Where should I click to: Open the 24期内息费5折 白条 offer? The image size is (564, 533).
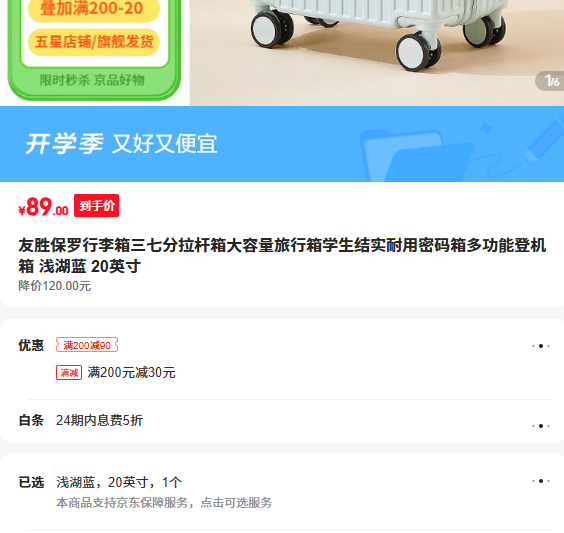99,420
